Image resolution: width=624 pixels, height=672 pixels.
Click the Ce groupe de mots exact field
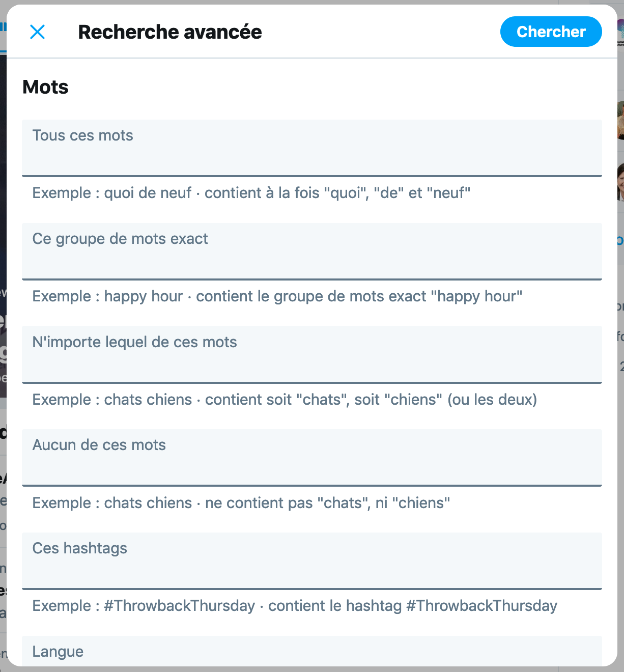click(311, 251)
